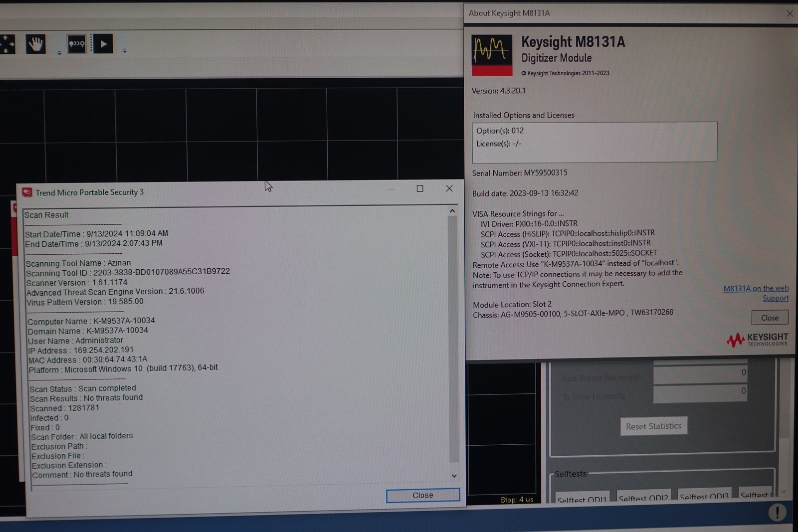This screenshot has width=798, height=532.
Task: Click "Scan Results : No threats found" line
Action: [x=86, y=398]
